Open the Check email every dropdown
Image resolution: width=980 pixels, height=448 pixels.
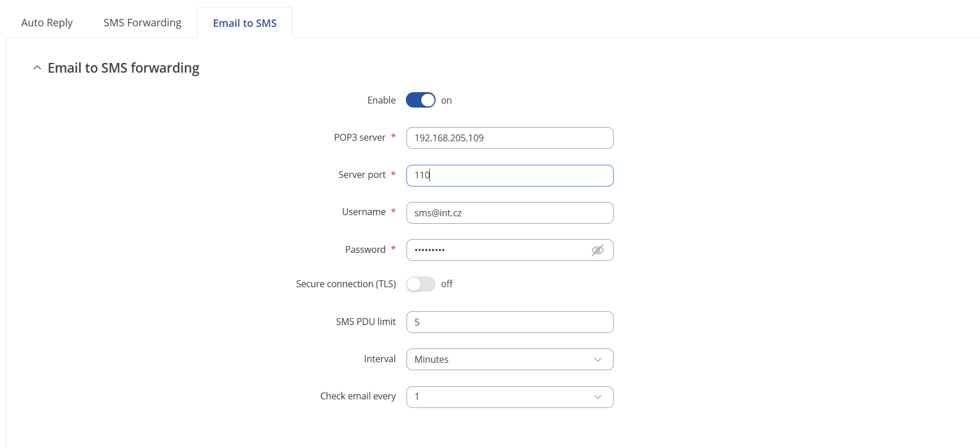tap(509, 397)
